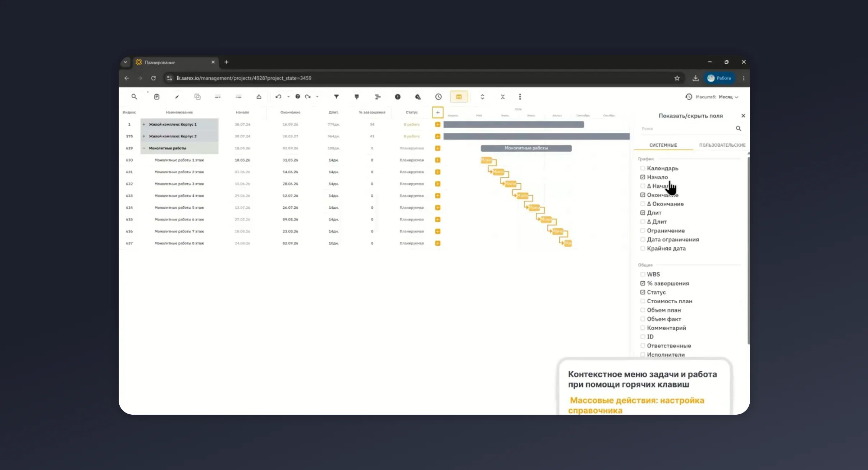Click the add column plus button

[x=438, y=112]
